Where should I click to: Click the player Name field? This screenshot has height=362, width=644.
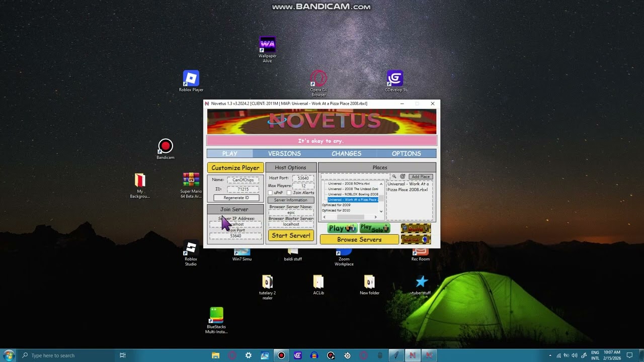(x=244, y=180)
